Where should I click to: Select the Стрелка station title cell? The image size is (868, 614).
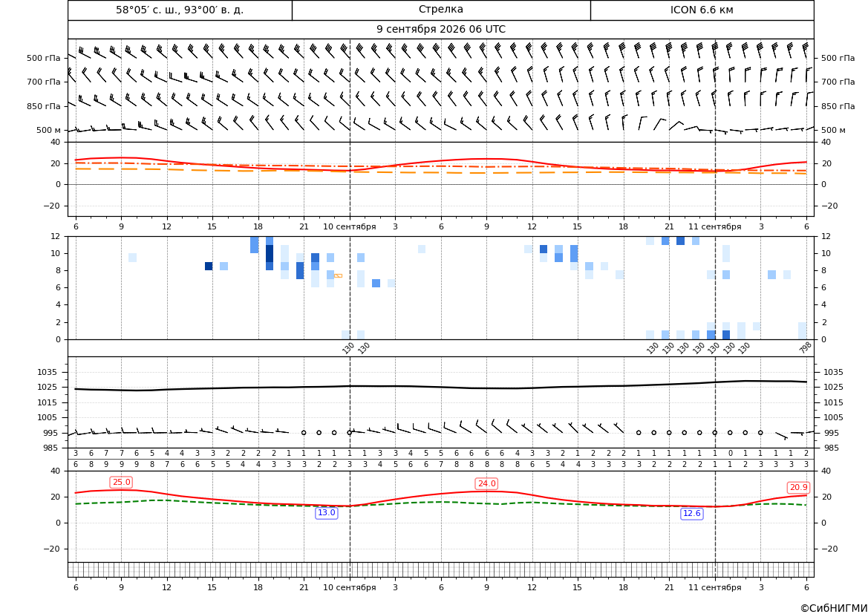pos(441,10)
